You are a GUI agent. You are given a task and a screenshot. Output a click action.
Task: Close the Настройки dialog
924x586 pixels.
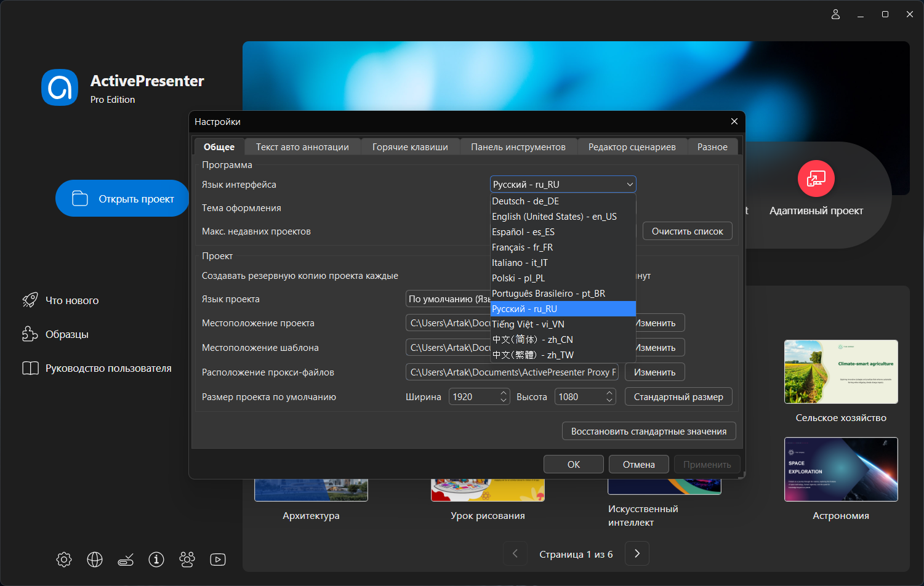[734, 121]
